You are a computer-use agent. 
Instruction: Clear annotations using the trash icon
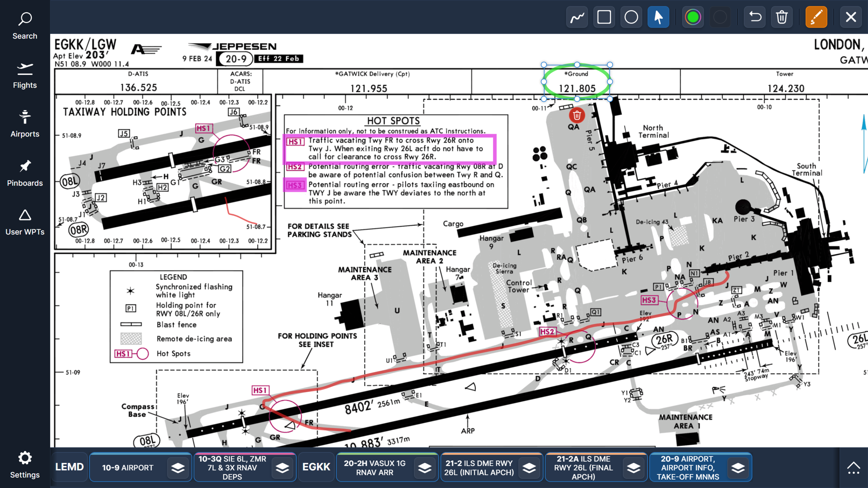[x=782, y=16]
